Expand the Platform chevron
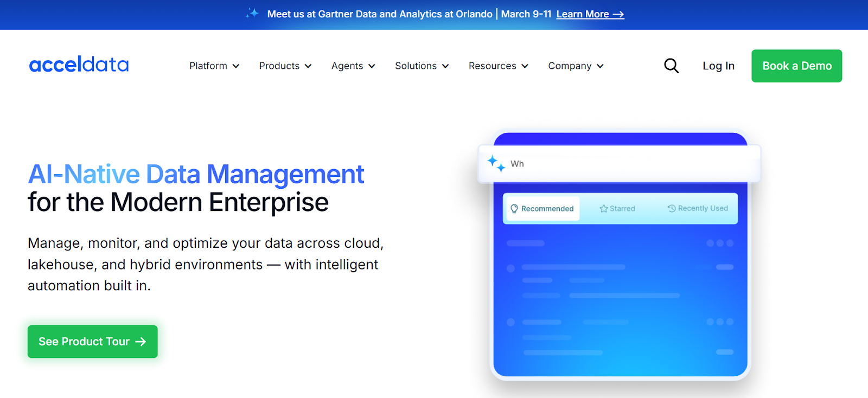The image size is (868, 398). 236,66
